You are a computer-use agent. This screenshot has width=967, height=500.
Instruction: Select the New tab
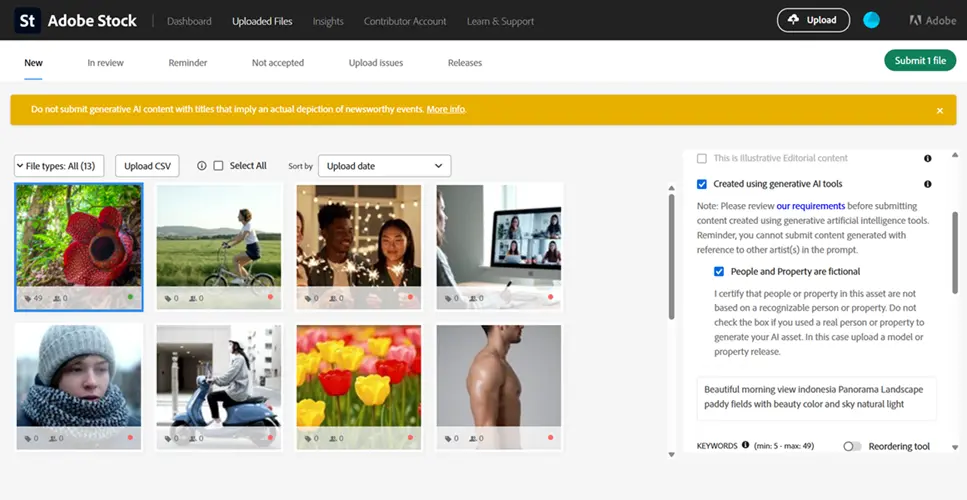pos(33,62)
